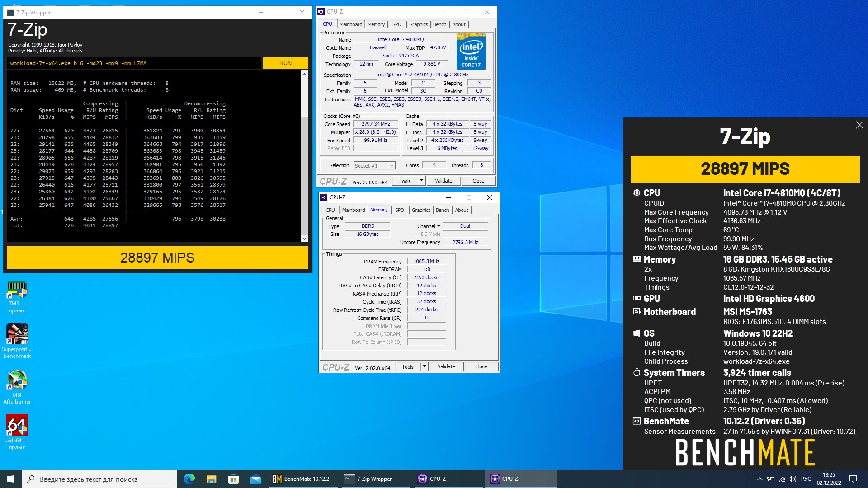The image size is (868, 488).
Task: Click RUN in 7-Zip Wrapper
Action: click(285, 63)
